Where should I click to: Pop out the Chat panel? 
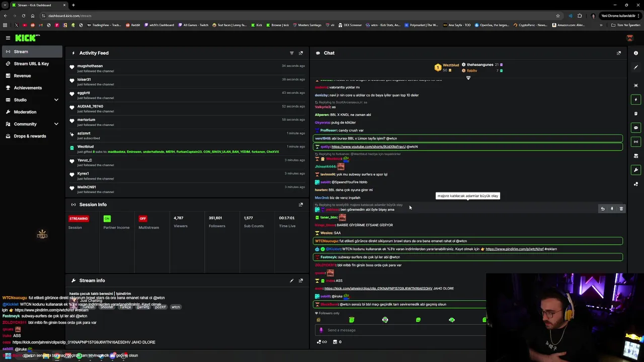(x=619, y=53)
